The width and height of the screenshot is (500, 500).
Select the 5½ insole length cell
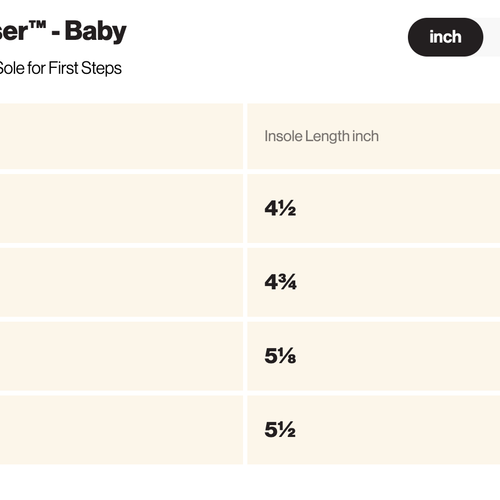374,430
